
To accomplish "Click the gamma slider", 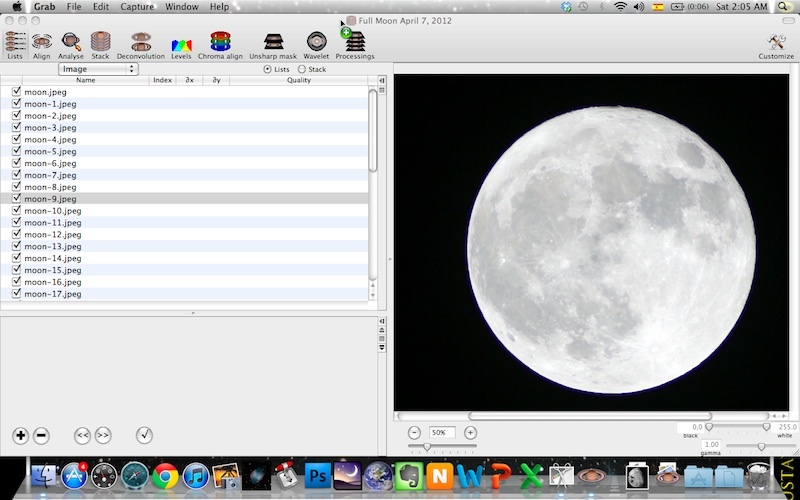I will [x=760, y=446].
